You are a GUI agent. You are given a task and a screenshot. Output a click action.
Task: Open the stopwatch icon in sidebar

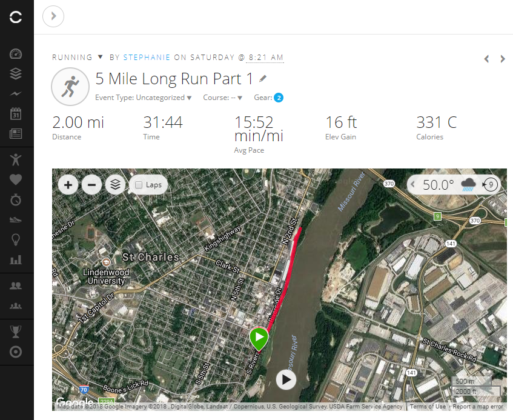16,199
